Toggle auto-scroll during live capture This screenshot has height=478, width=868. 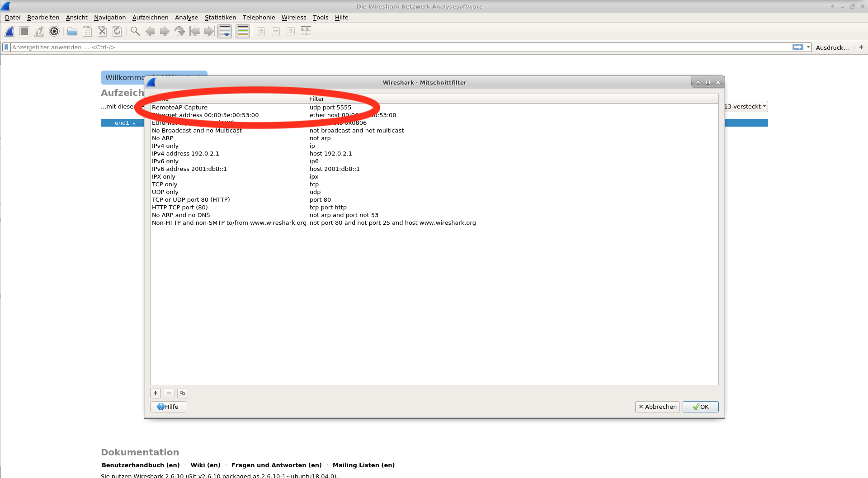[x=225, y=31]
